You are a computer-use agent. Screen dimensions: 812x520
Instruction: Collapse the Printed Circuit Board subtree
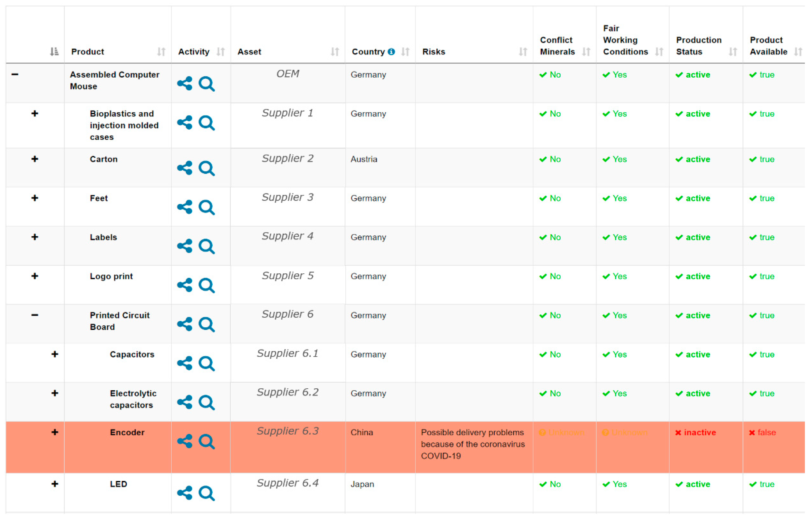click(35, 315)
